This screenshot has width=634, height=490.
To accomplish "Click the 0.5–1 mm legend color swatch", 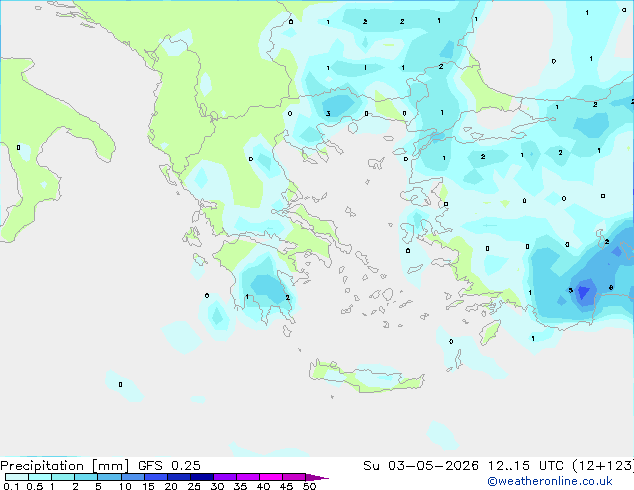I will (x=40, y=477).
